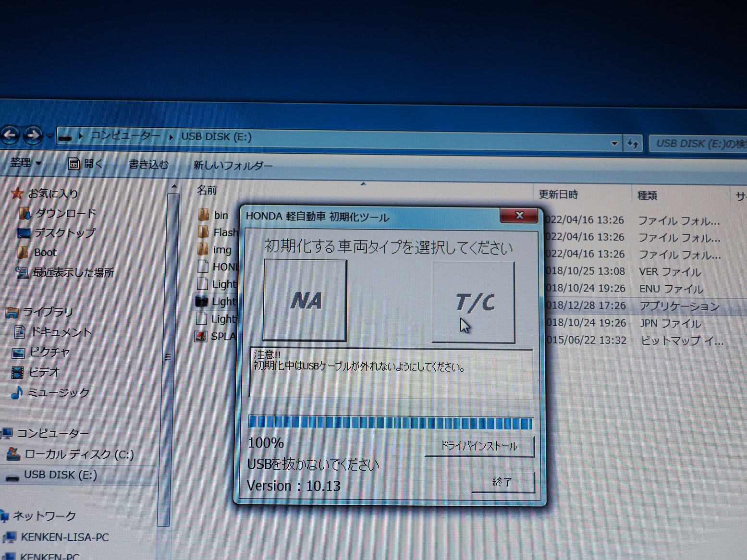The height and width of the screenshot is (560, 747).
Task: Click the ドライバインストール button
Action: point(479,446)
